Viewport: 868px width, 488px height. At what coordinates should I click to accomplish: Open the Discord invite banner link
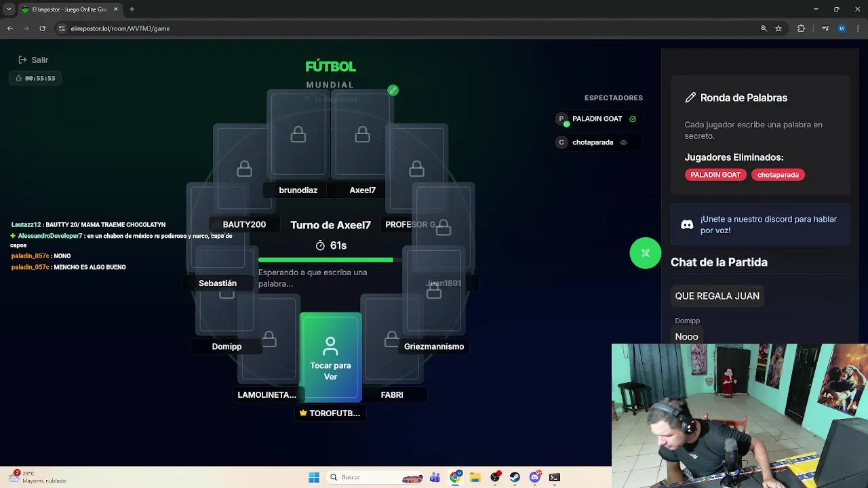(x=760, y=224)
